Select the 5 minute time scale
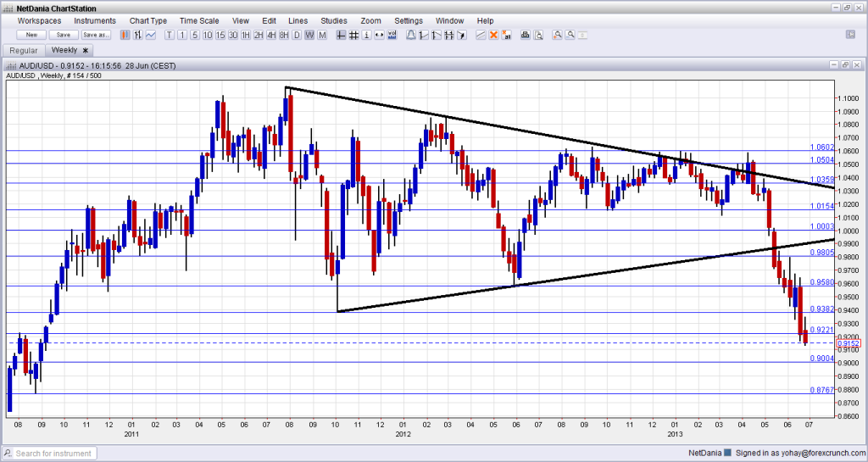 pos(195,35)
